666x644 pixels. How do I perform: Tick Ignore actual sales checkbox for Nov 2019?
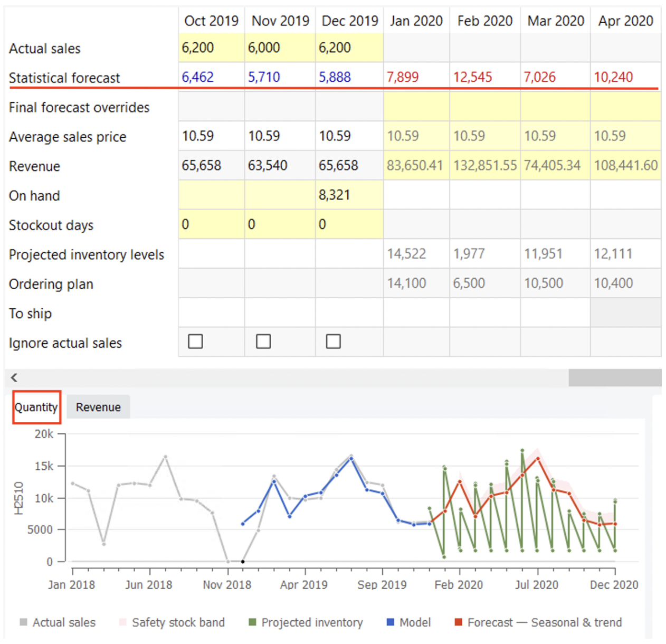[x=263, y=342]
